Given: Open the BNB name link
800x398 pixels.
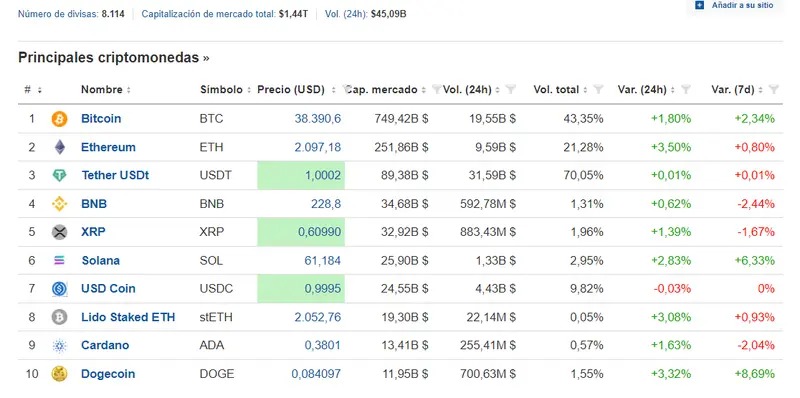Looking at the screenshot, I should click(94, 204).
